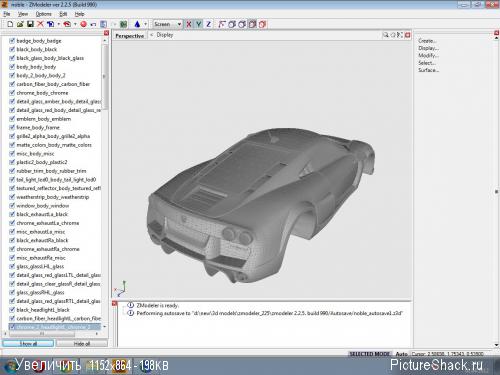
Task: Click the viewport maximize icon
Action: (x=400, y=35)
